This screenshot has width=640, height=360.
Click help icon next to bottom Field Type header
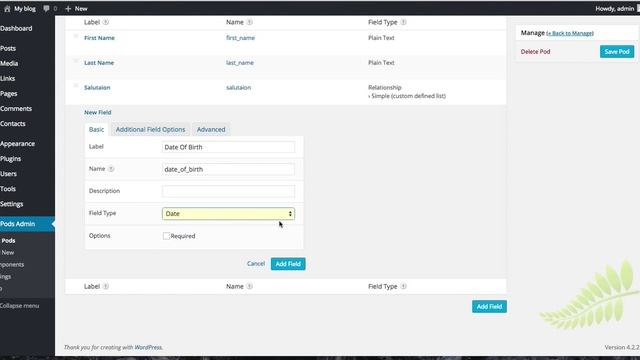tap(403, 286)
